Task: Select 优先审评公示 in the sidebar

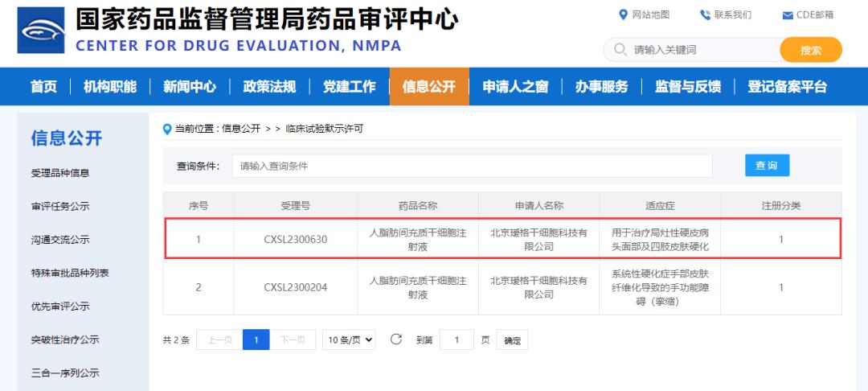Action: click(60, 307)
